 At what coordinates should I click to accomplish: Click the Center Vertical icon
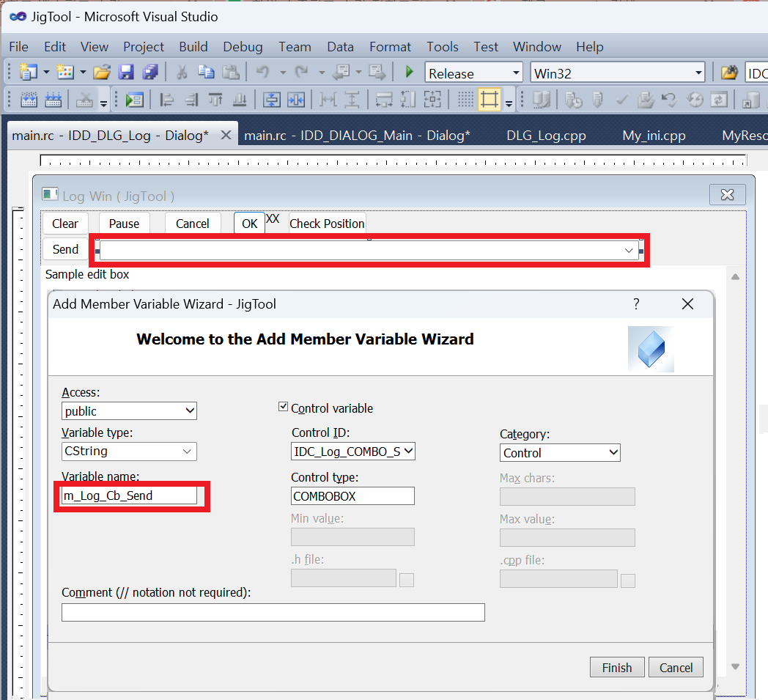(271, 100)
